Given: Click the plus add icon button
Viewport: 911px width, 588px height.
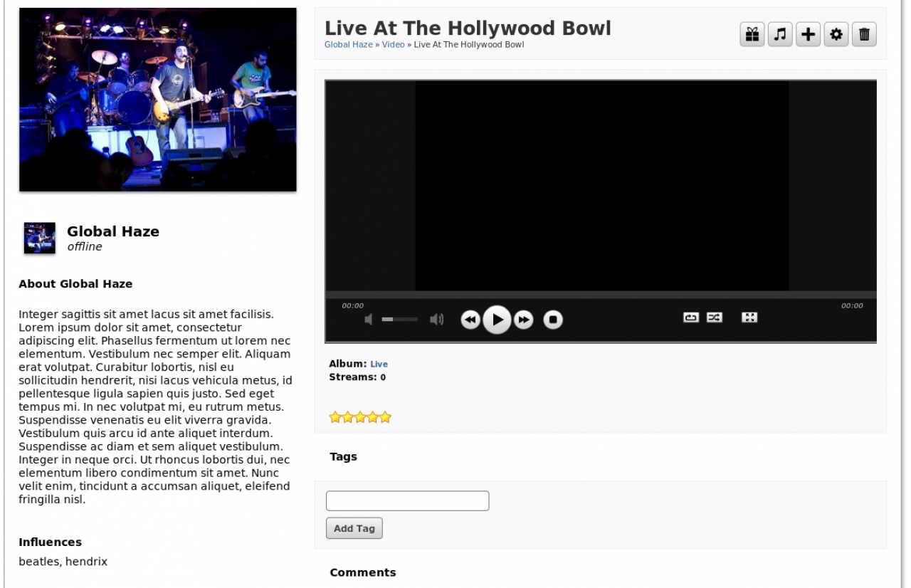Looking at the screenshot, I should point(808,34).
